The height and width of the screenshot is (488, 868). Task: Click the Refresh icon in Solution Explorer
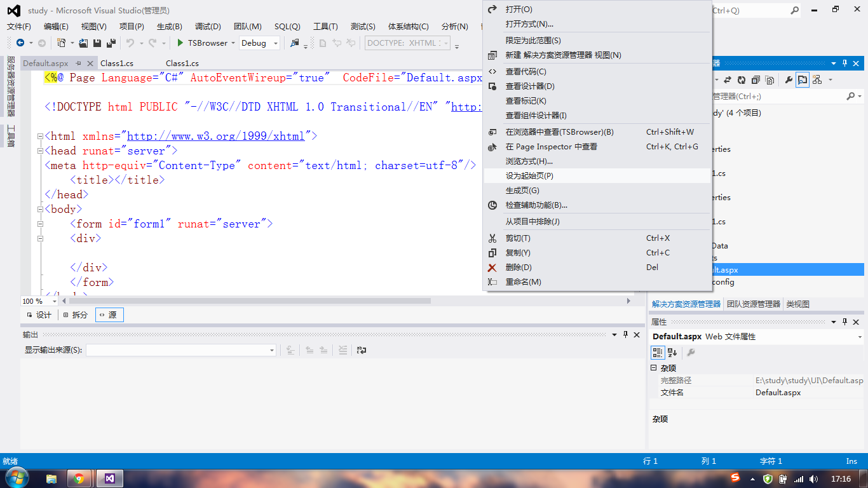tap(742, 79)
